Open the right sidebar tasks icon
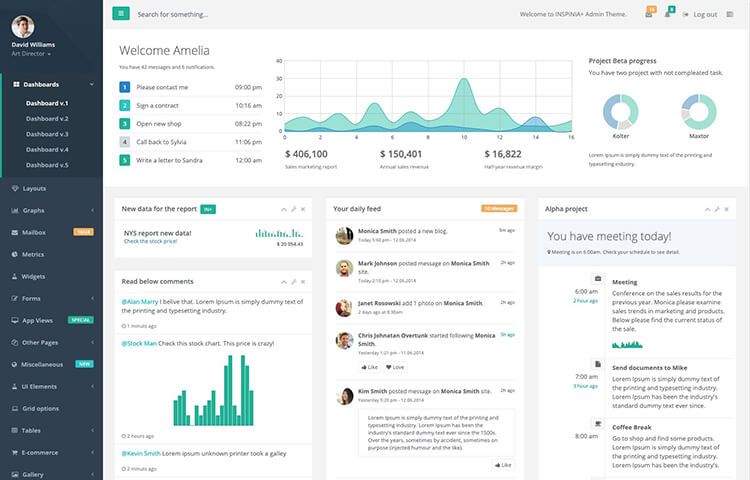 729,14
